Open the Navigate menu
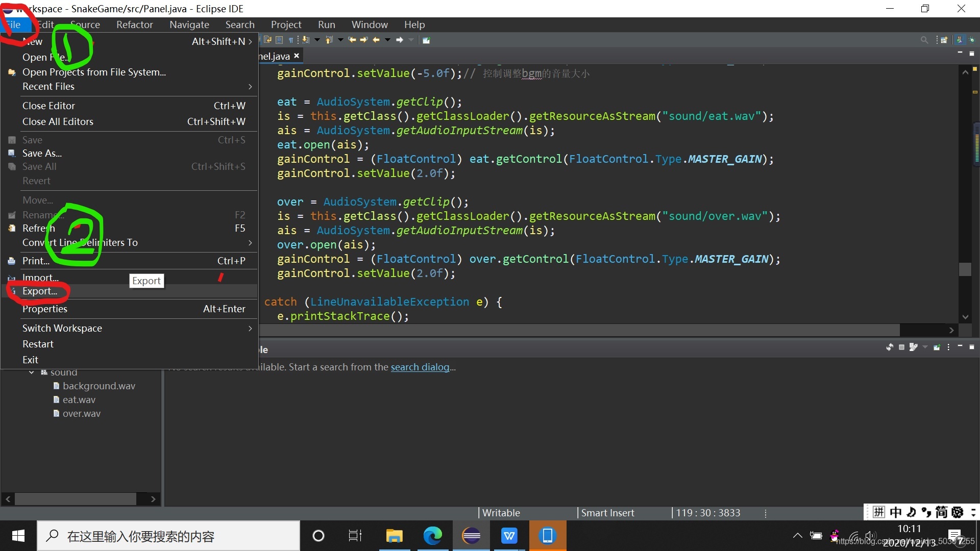The height and width of the screenshot is (551, 980). tap(189, 24)
